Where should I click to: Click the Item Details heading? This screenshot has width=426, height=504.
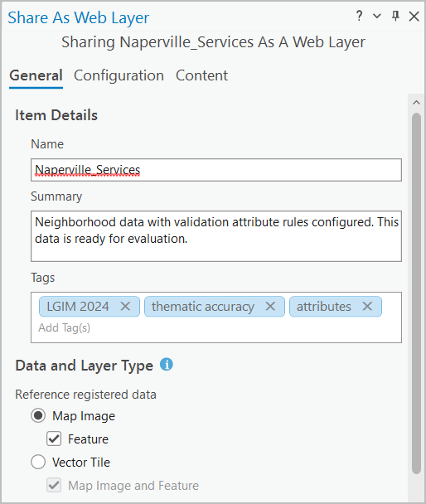click(56, 115)
